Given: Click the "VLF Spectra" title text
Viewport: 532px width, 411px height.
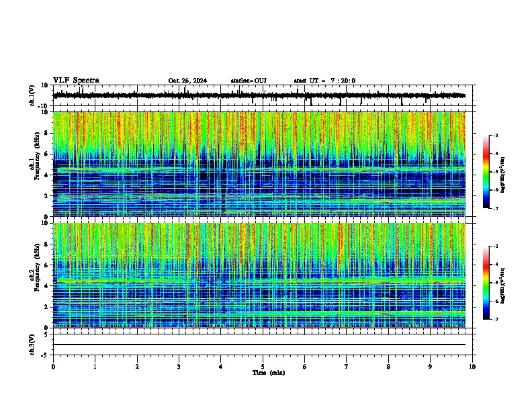Looking at the screenshot, I should point(76,81).
